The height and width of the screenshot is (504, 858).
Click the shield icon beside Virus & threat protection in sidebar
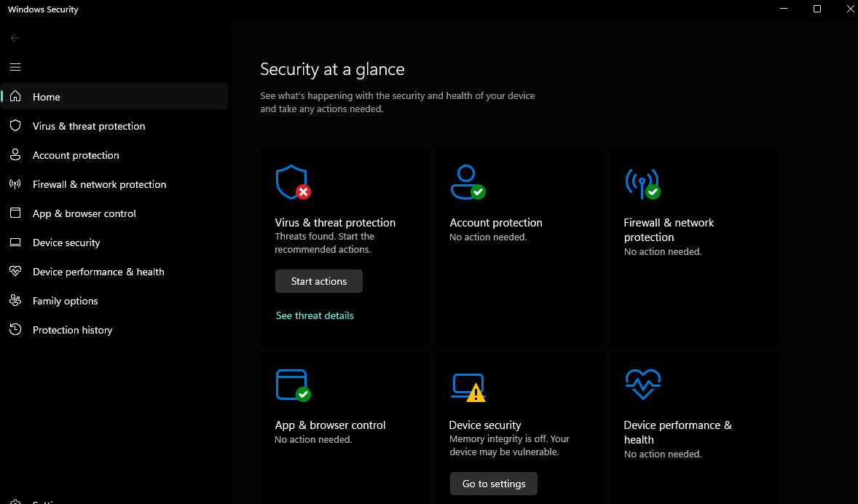coord(15,126)
